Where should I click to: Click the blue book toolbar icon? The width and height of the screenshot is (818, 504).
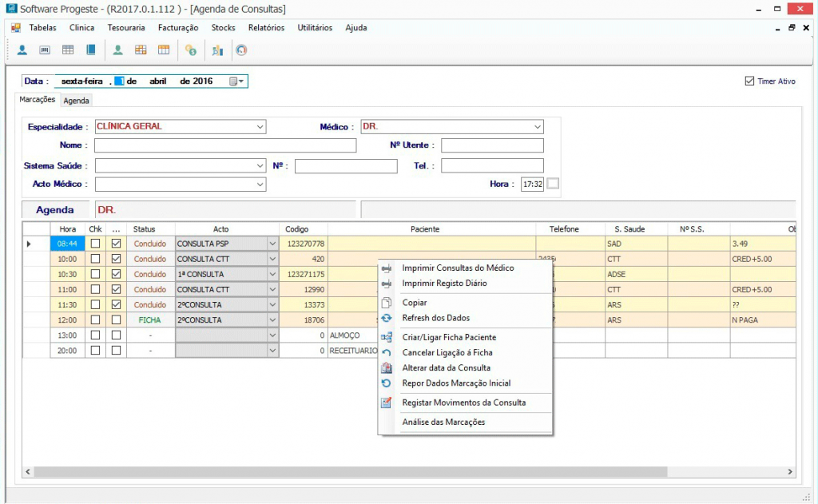pos(91,50)
